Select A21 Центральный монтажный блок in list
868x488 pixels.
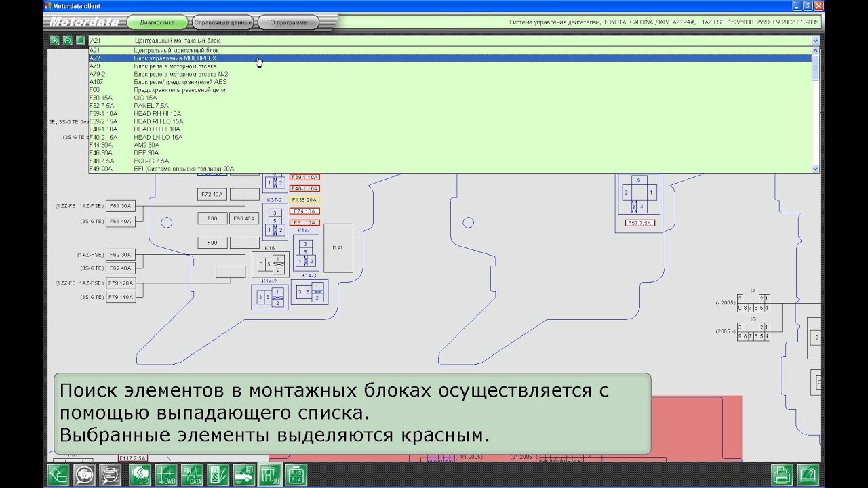pos(450,50)
